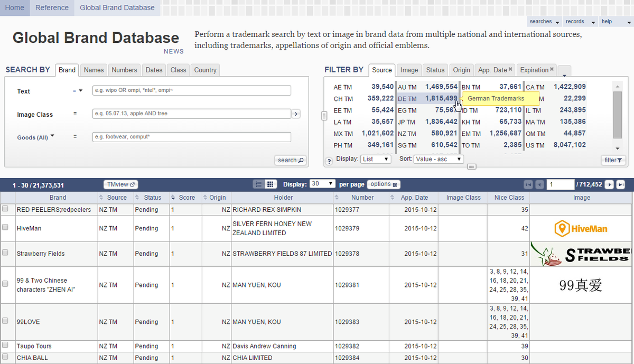Focus the Goods input field
This screenshot has height=364, width=634.
(x=192, y=137)
